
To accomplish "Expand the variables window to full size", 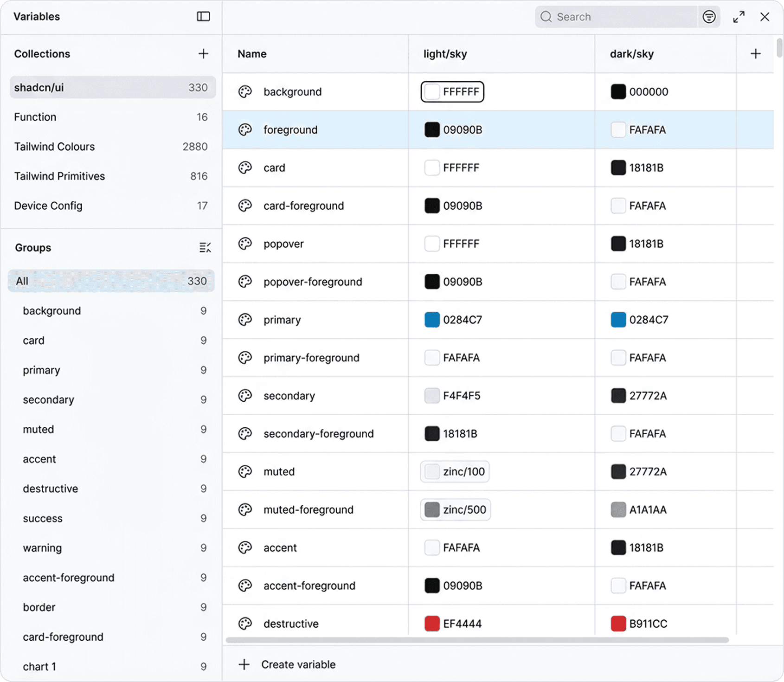I will [739, 17].
